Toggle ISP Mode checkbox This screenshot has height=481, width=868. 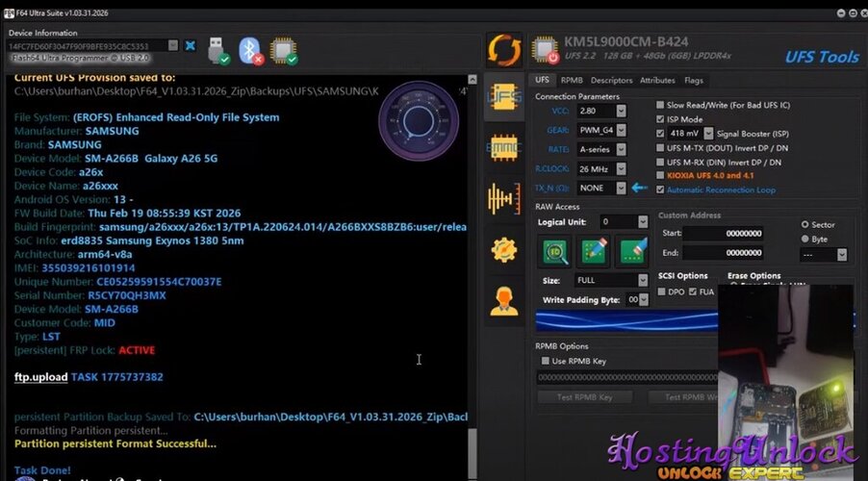pyautogui.click(x=660, y=119)
